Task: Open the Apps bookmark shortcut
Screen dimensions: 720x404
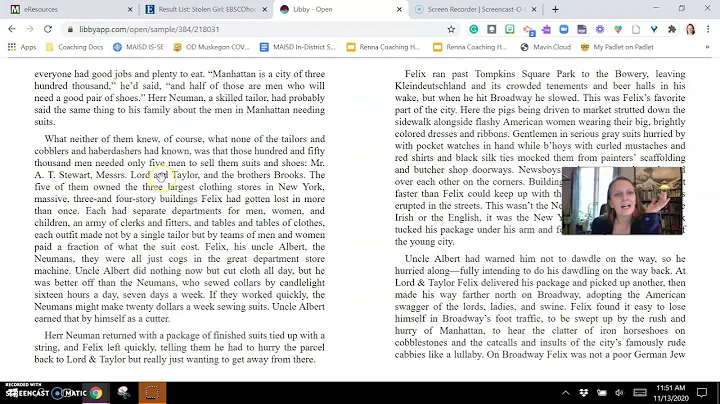Action: 22,47
